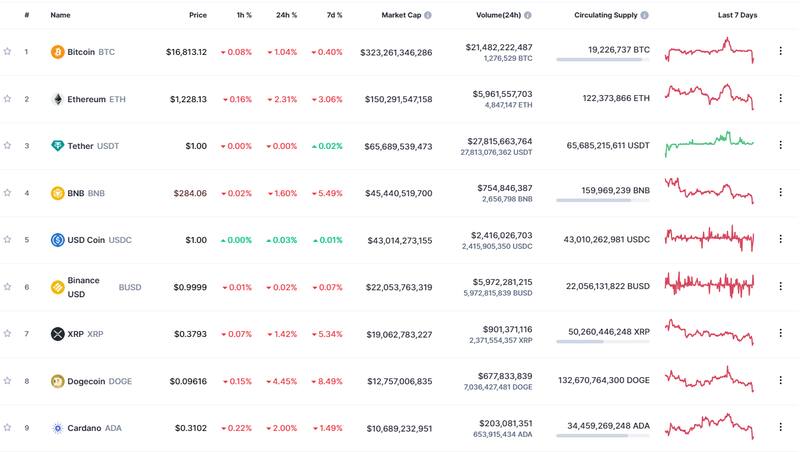The width and height of the screenshot is (800, 452).
Task: Sort table by Price column header
Action: click(197, 16)
